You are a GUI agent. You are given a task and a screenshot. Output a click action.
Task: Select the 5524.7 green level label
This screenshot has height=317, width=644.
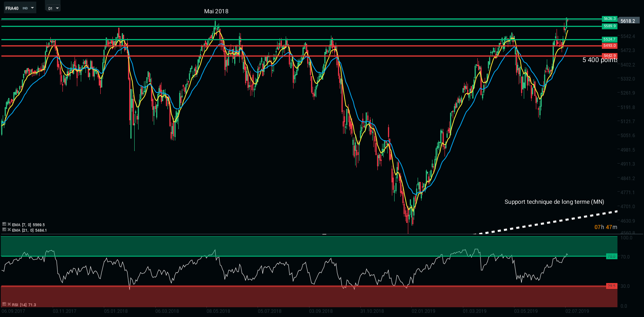click(x=609, y=39)
